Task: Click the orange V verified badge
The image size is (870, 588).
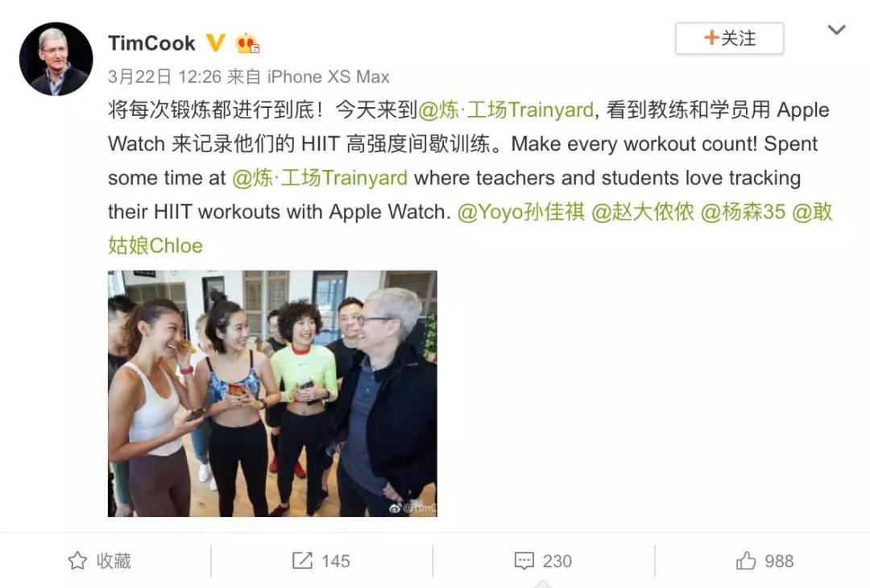Action: 215,43
